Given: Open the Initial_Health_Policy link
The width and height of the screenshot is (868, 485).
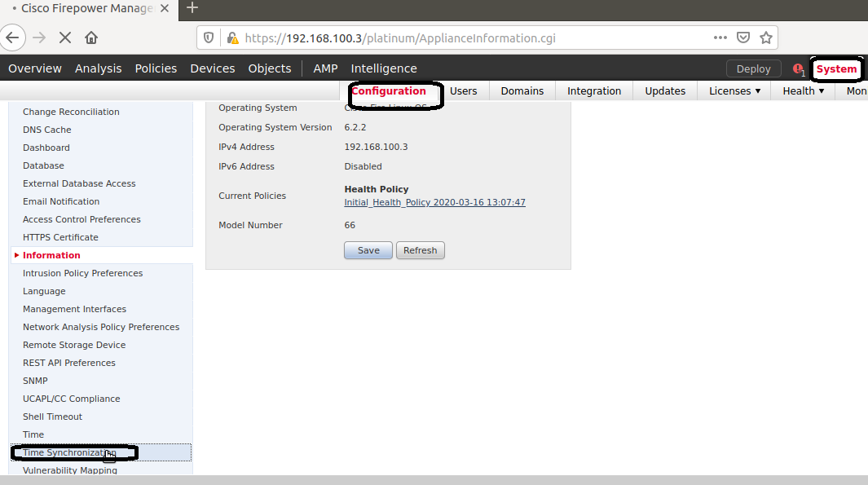Looking at the screenshot, I should (x=434, y=202).
